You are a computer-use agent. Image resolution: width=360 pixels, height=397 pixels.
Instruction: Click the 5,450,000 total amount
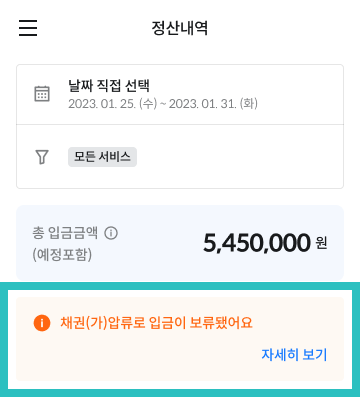pyautogui.click(x=257, y=243)
